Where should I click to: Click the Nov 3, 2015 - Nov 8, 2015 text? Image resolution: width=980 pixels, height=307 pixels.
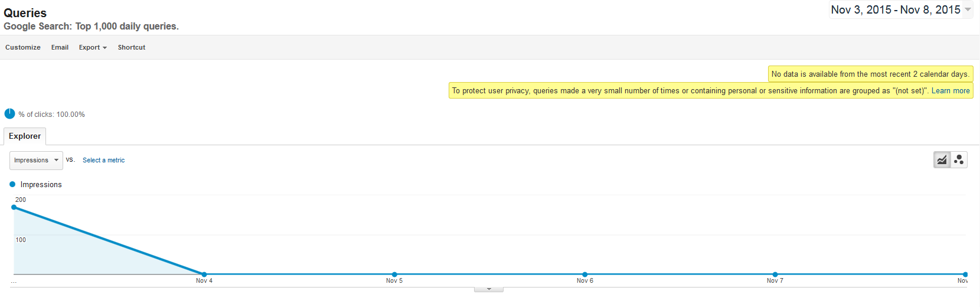[x=896, y=9]
